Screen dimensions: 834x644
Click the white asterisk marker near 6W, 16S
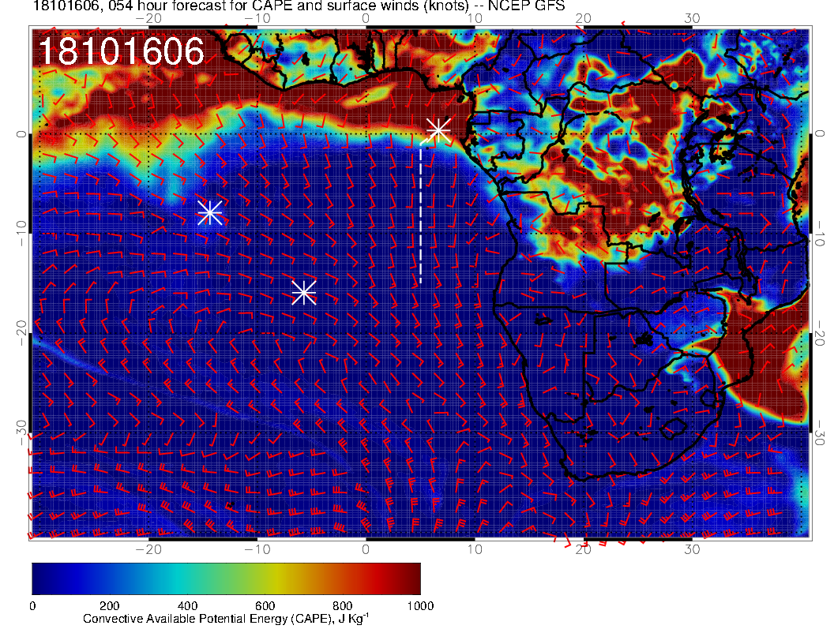pos(304,292)
